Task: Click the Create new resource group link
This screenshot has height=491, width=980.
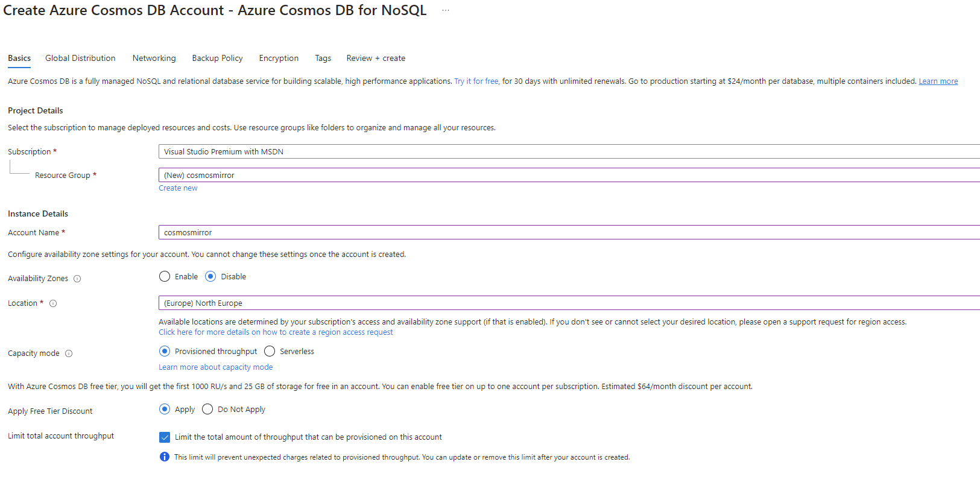Action: (x=178, y=188)
